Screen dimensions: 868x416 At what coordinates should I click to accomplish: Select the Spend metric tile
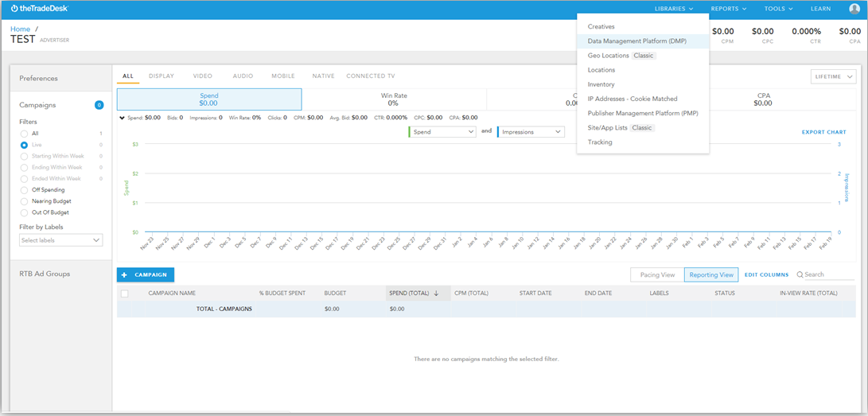pyautogui.click(x=209, y=99)
